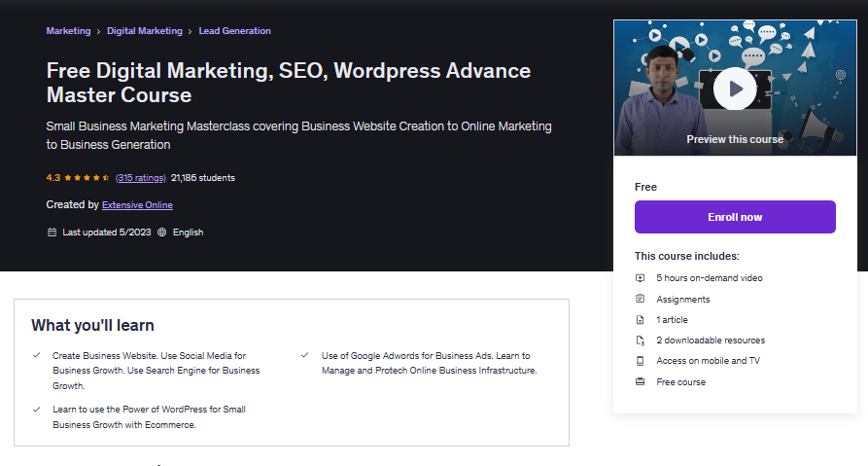This screenshot has height=466, width=868.
Task: Click the star rating icons
Action: coord(87,178)
